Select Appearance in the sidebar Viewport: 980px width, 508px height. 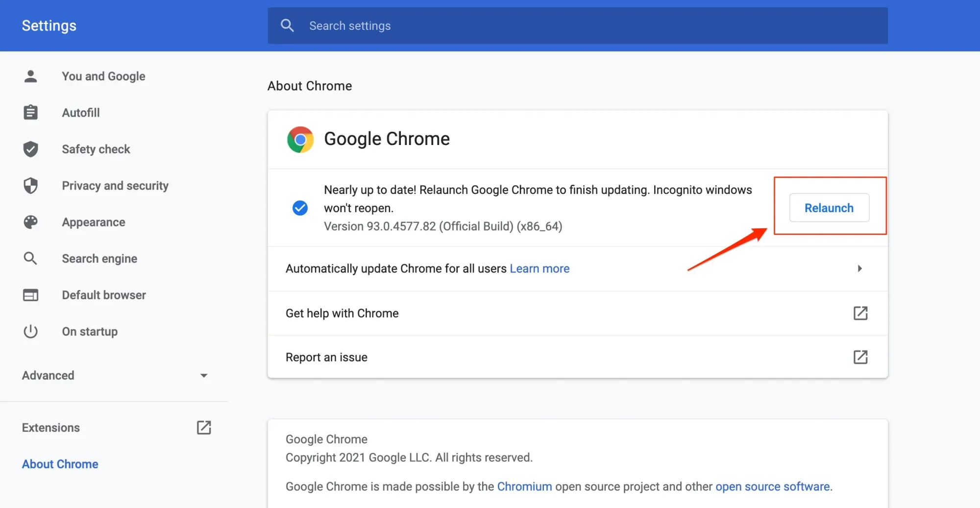pos(94,222)
